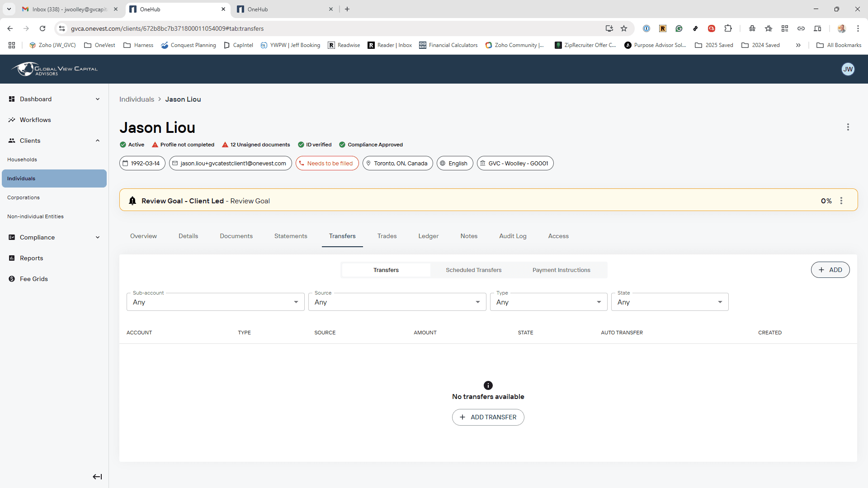Click the browser address bar URL
The width and height of the screenshot is (868, 488).
tap(167, 28)
